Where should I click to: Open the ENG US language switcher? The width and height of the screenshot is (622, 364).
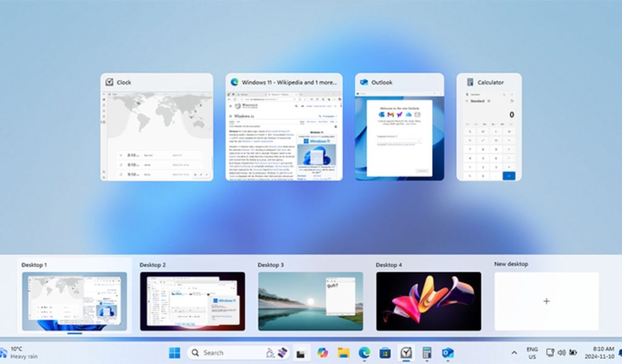[533, 352]
